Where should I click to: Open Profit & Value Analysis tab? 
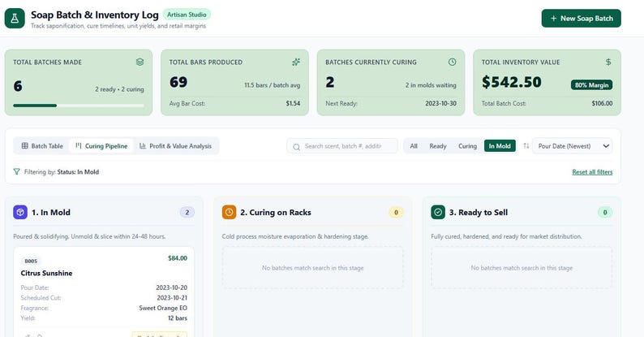[175, 146]
